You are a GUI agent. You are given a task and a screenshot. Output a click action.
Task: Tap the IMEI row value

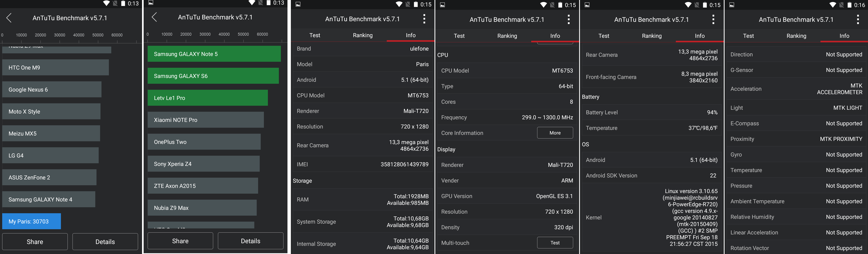pyautogui.click(x=405, y=164)
